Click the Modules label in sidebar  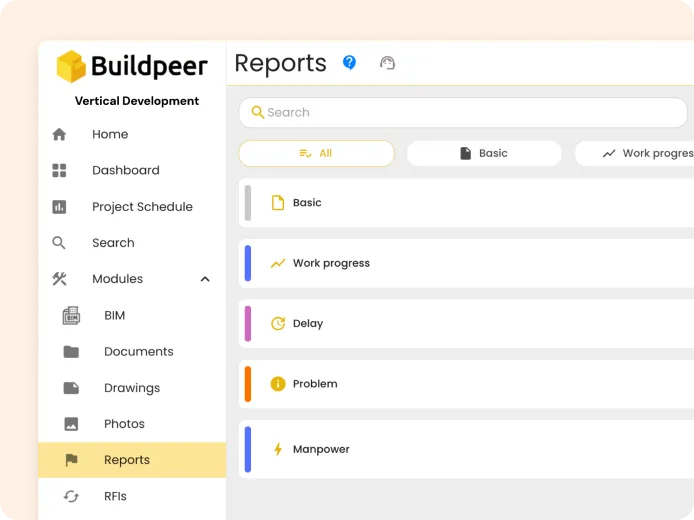(117, 279)
